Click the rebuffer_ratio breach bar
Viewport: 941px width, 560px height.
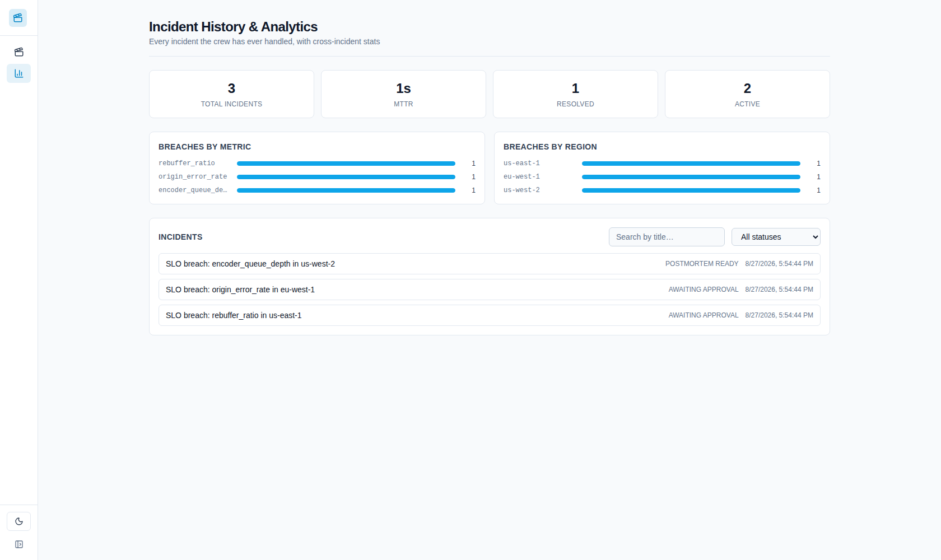click(x=346, y=164)
